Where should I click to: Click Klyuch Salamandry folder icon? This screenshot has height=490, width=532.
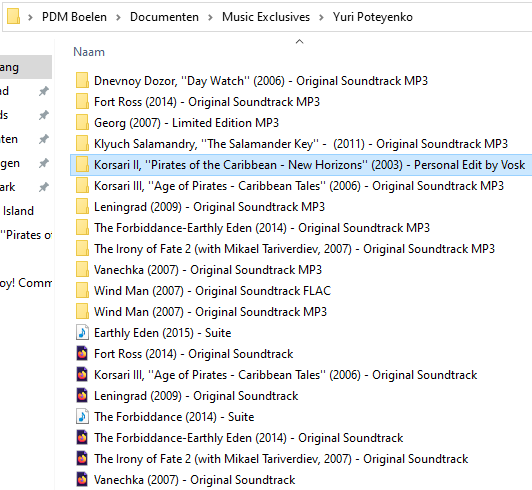coord(82,144)
